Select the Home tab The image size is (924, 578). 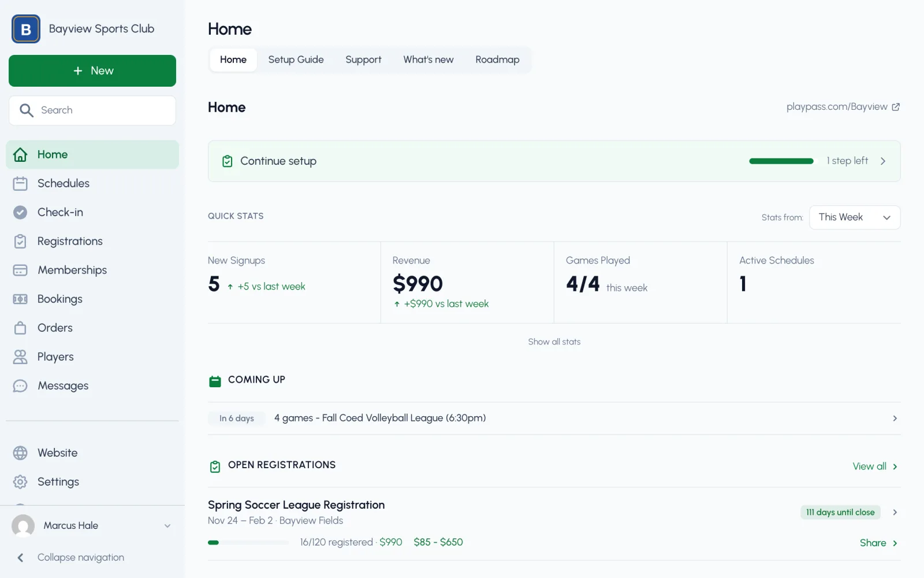233,60
